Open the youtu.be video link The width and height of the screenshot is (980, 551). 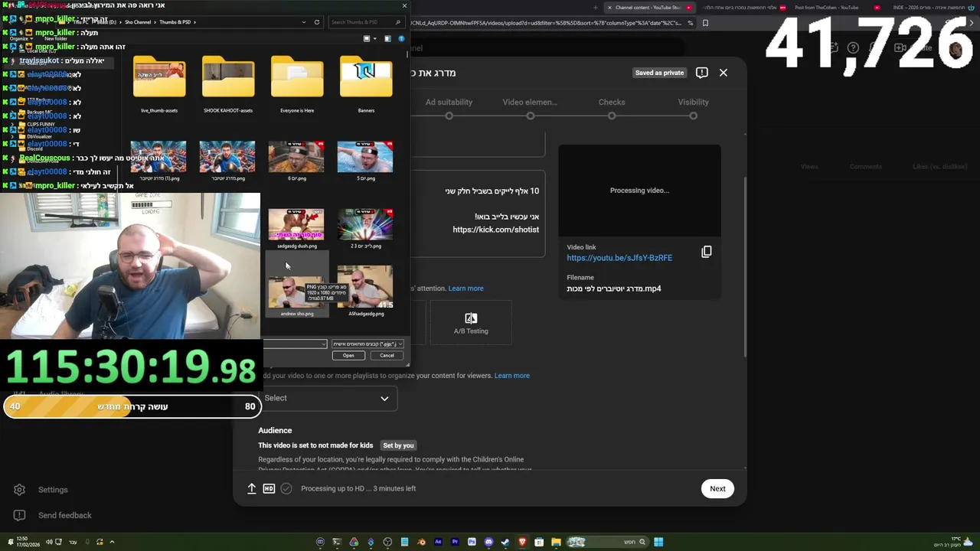[619, 258]
